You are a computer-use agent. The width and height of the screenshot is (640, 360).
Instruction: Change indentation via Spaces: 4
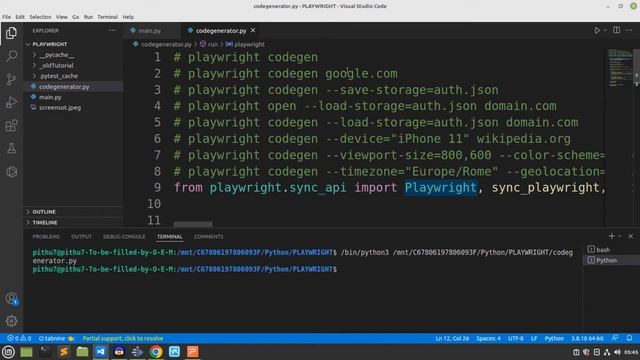[x=488, y=338]
